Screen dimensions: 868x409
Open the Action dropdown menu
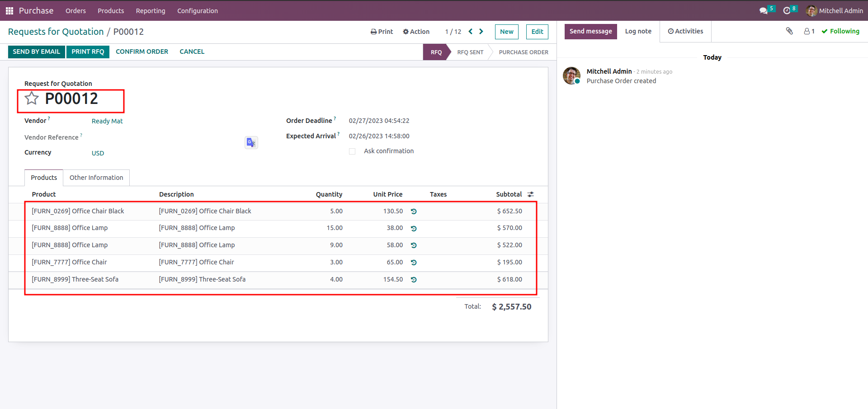(x=416, y=32)
